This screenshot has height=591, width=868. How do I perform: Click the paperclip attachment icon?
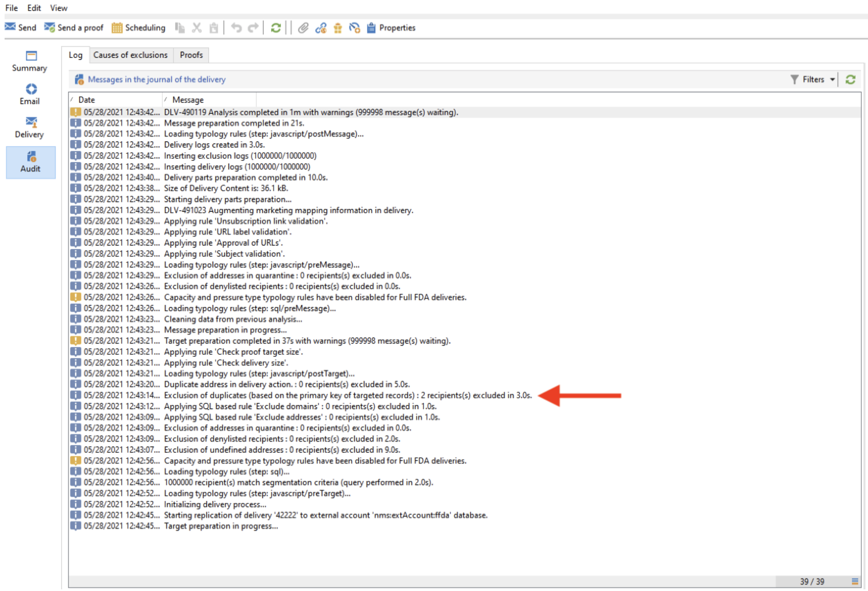tap(303, 28)
